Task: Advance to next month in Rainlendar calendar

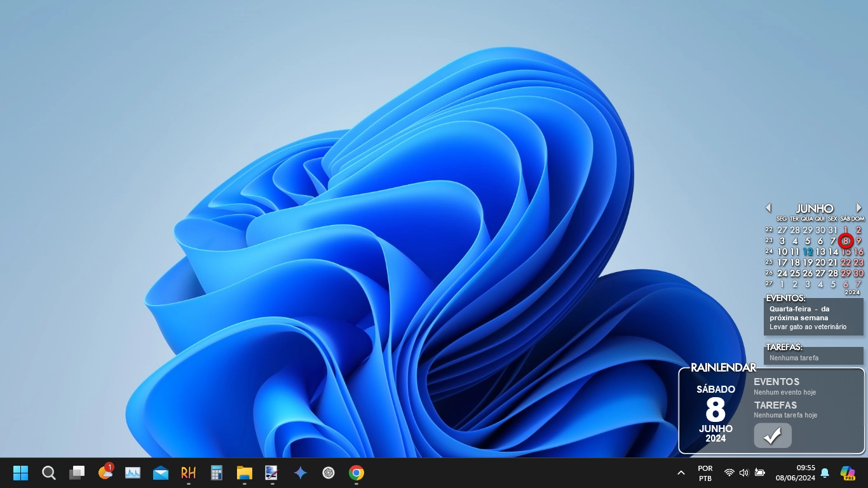Action: (x=858, y=208)
